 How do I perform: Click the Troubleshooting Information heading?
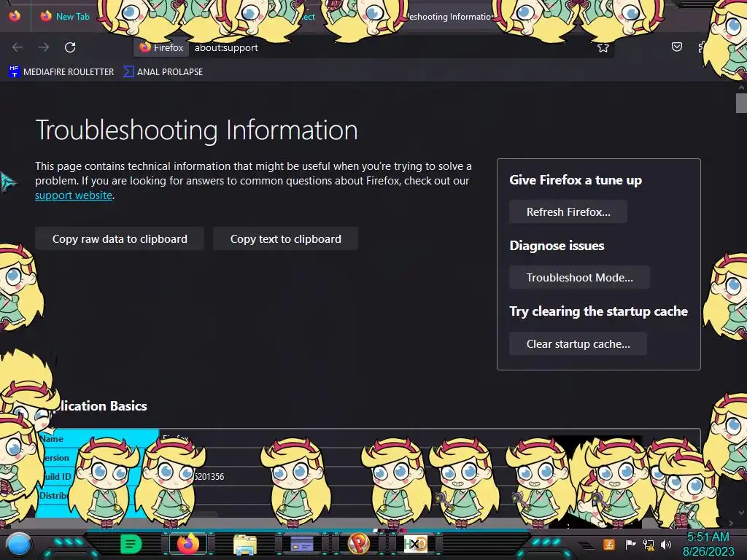click(x=197, y=130)
